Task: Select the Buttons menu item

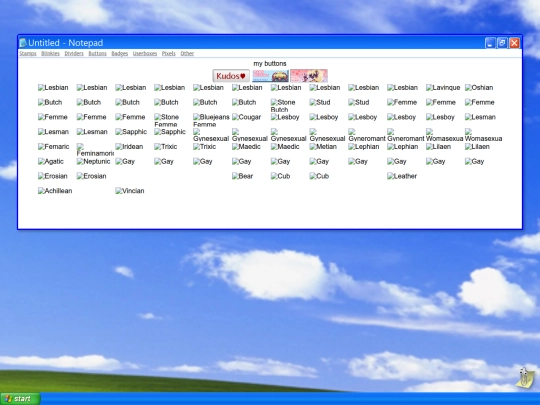Action: 97,53
